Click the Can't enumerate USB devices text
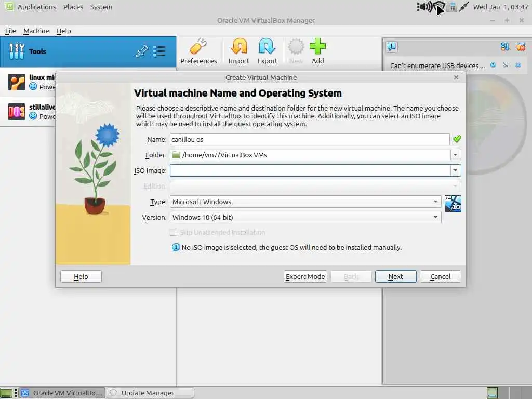 [437, 65]
